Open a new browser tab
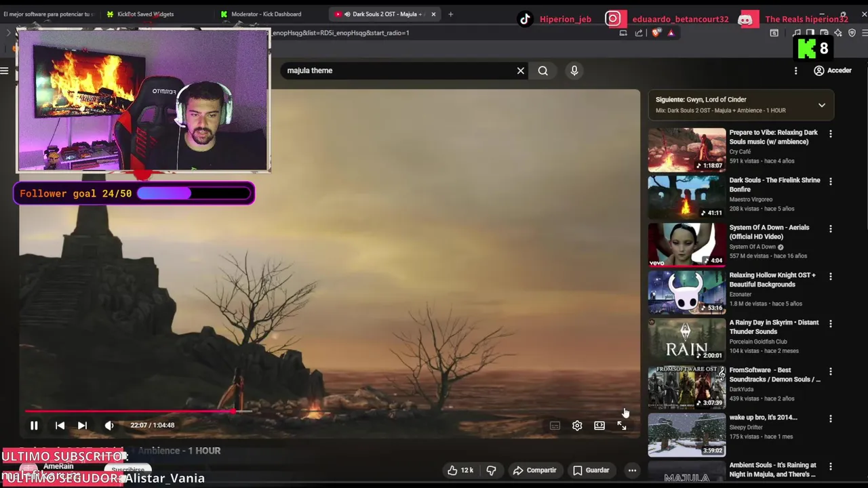This screenshot has width=868, height=488. (x=450, y=14)
